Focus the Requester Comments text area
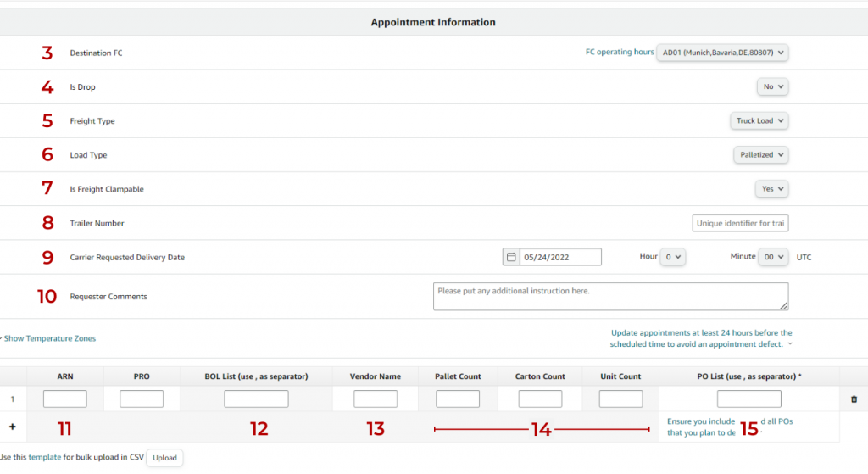Screen dimensions: 868x474 pos(610,296)
